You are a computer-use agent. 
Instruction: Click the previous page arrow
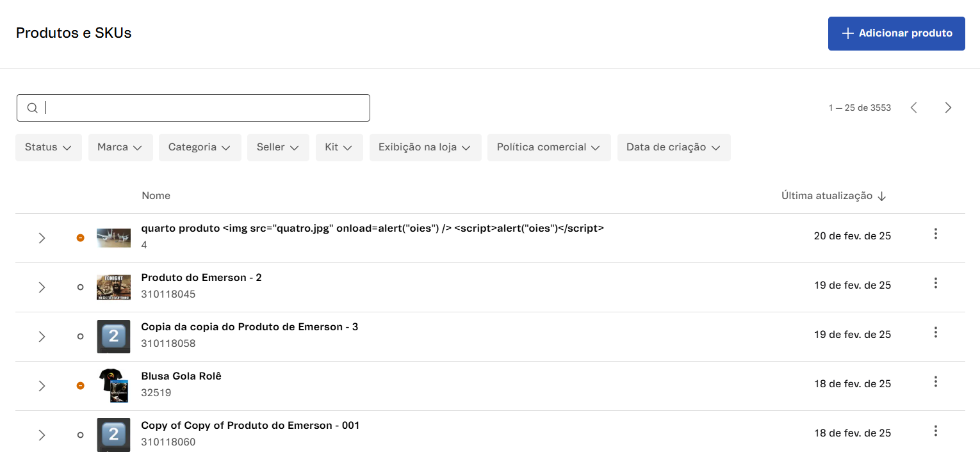(x=914, y=108)
